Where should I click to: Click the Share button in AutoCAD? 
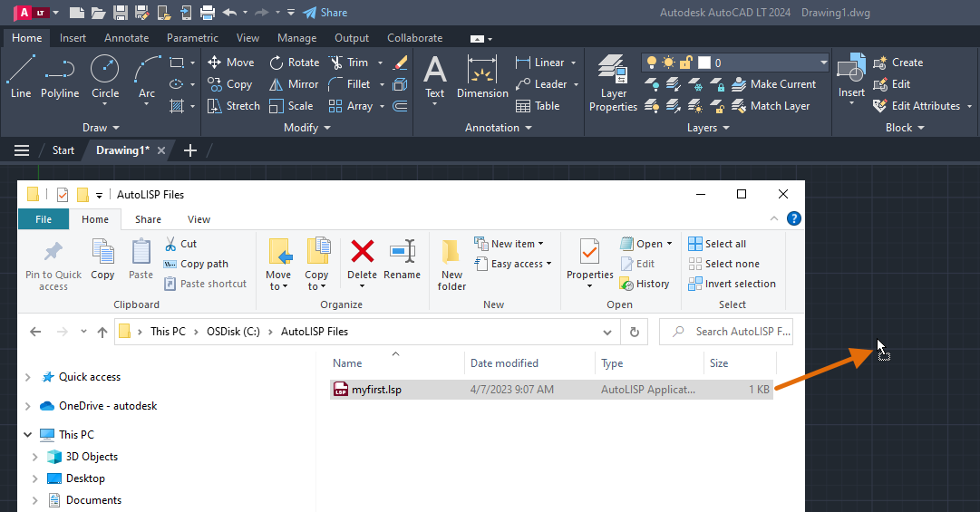(x=325, y=13)
